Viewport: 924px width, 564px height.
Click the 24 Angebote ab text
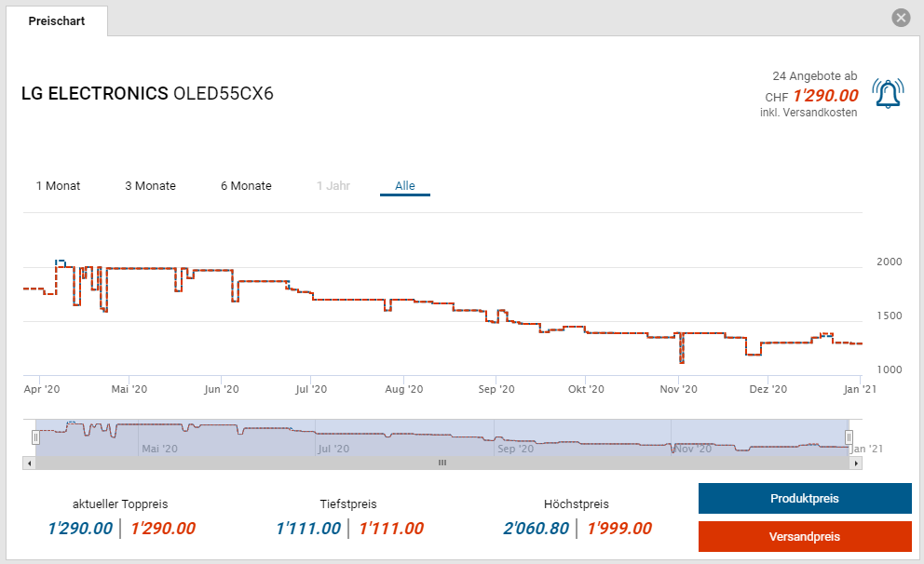pos(814,75)
